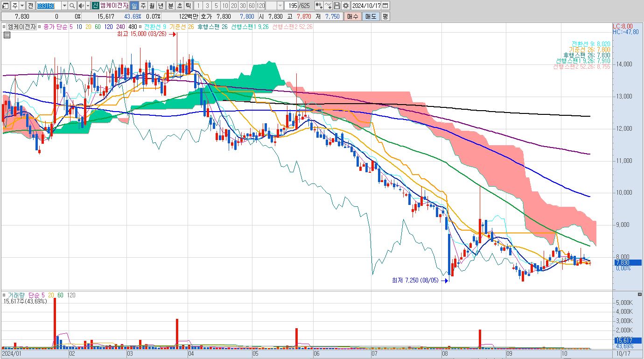Click the save chart floppy disk icon
The width and height of the screenshot is (644, 359).
point(337,6)
